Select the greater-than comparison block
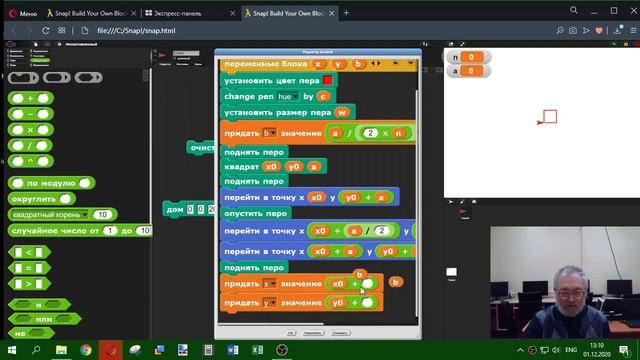Screen dimensions: 640x360 (29, 284)
